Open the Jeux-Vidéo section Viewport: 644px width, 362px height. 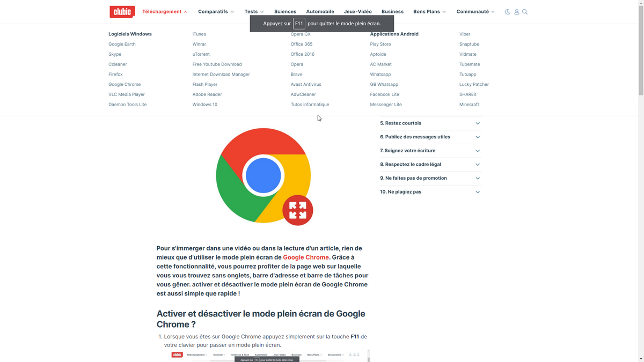357,12
